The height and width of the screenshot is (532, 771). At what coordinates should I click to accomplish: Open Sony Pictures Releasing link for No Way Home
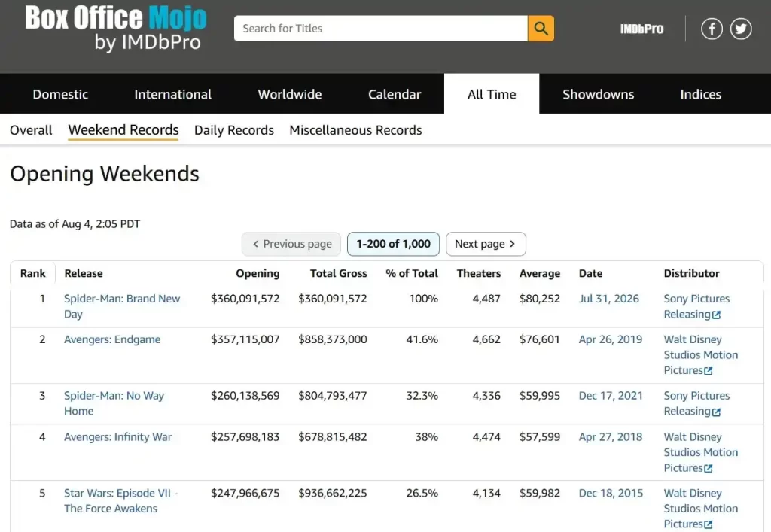pyautogui.click(x=696, y=403)
